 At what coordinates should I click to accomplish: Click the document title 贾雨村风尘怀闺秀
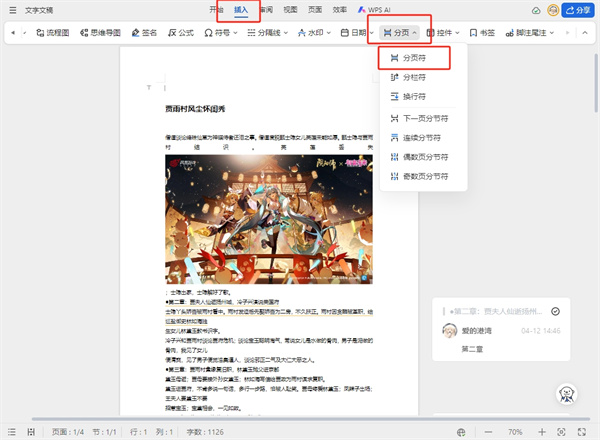[195, 109]
